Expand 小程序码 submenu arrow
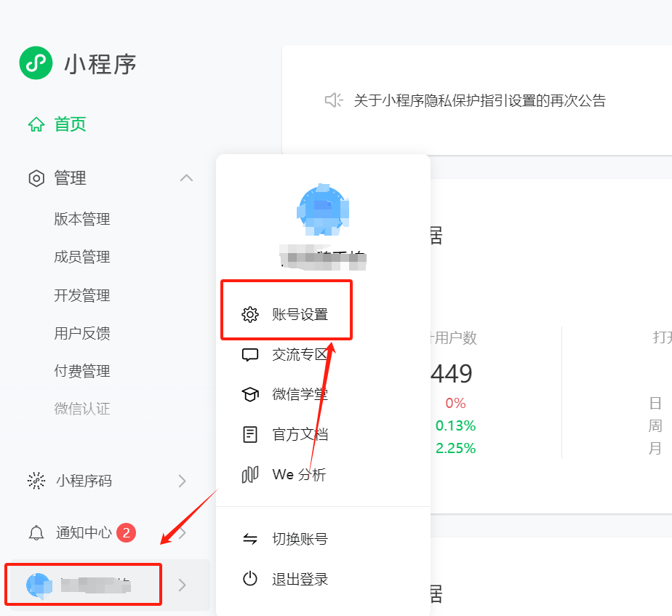Screen dimensions: 672x616 coord(182,481)
